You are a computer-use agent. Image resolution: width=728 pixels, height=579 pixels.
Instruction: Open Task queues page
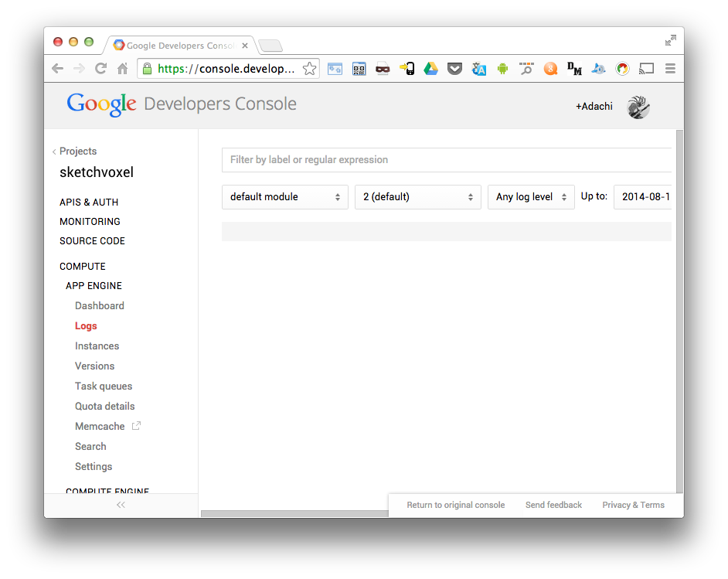[x=104, y=386]
